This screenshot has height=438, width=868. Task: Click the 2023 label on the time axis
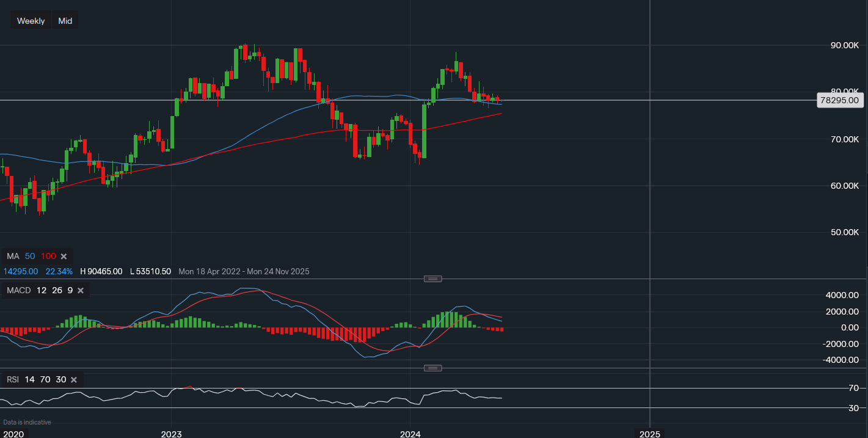tap(171, 434)
